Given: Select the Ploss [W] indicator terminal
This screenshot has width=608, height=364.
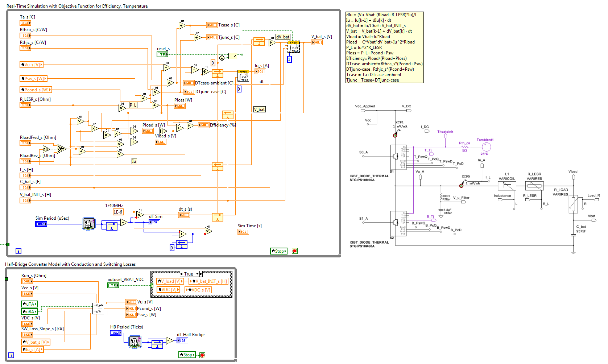Looking at the screenshot, I should click(x=180, y=106).
